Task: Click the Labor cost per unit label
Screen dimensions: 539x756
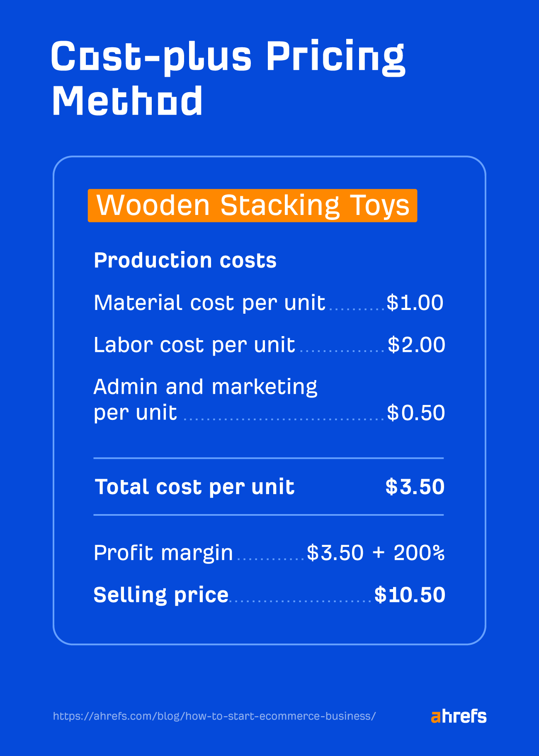Action: coord(194,345)
